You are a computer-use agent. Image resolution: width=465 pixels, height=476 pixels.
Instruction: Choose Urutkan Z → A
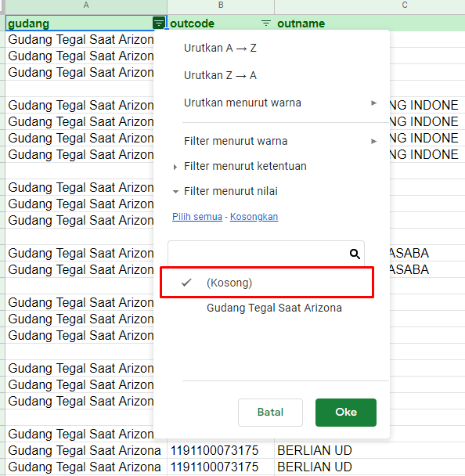[220, 75]
